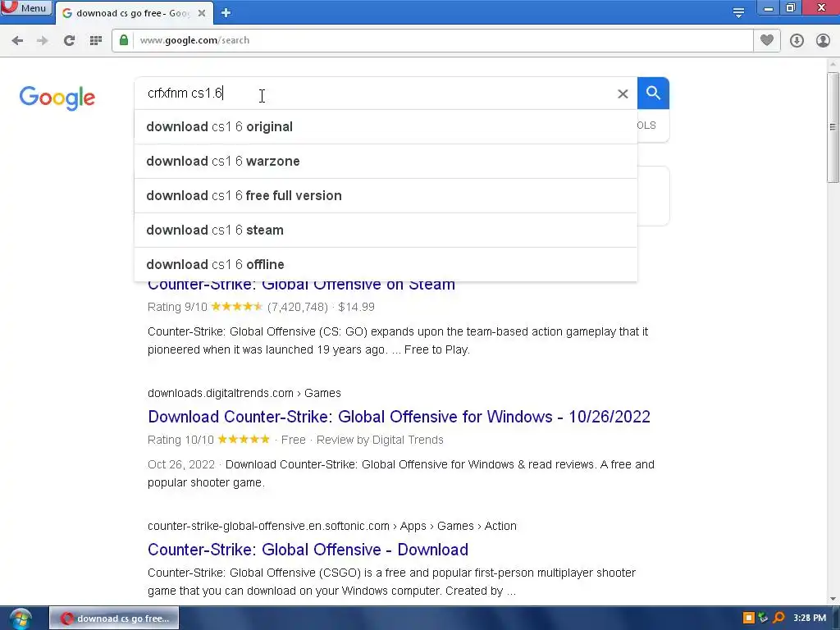
Task: Click the magnifier tray icon
Action: (x=779, y=619)
